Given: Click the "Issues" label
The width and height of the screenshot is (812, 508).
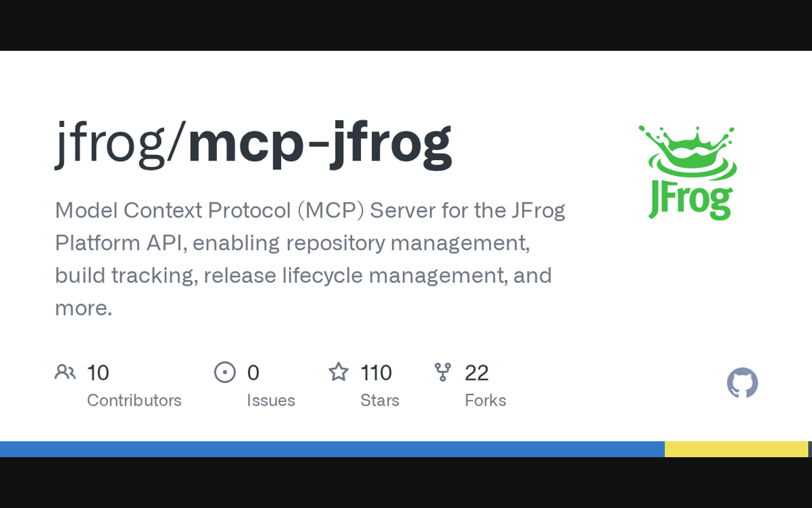Looking at the screenshot, I should click(271, 400).
